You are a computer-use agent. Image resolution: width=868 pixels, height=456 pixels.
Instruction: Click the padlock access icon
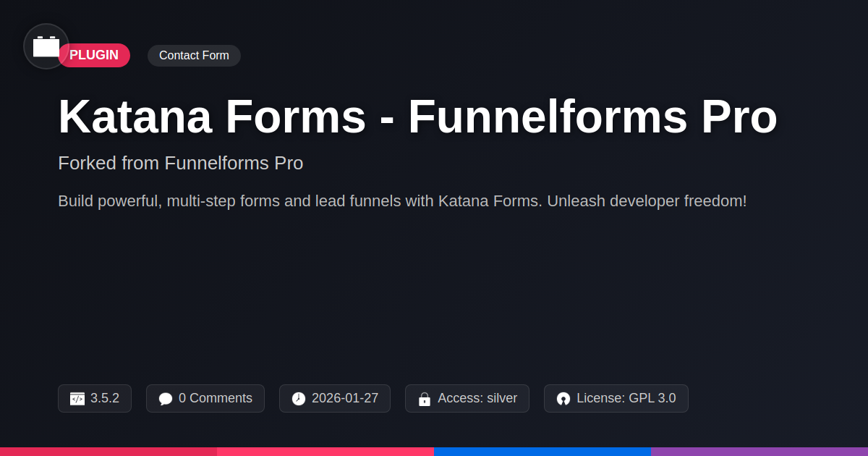coord(425,399)
